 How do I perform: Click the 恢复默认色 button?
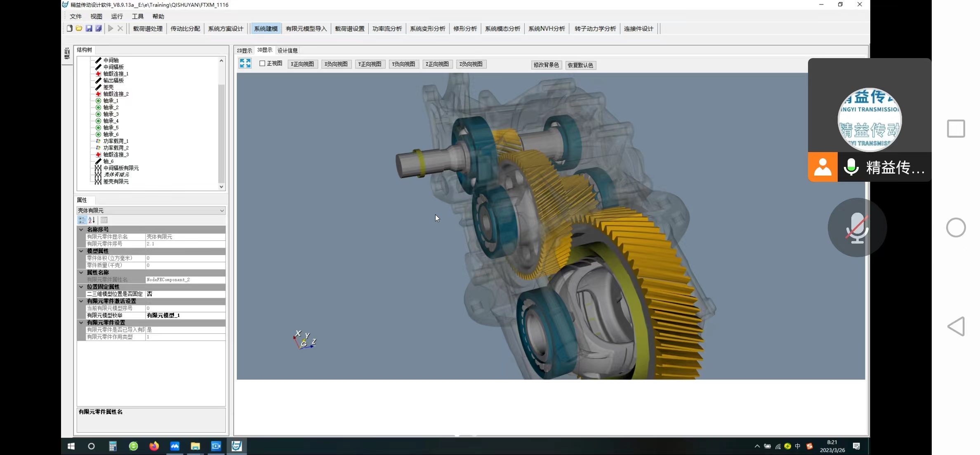(580, 65)
